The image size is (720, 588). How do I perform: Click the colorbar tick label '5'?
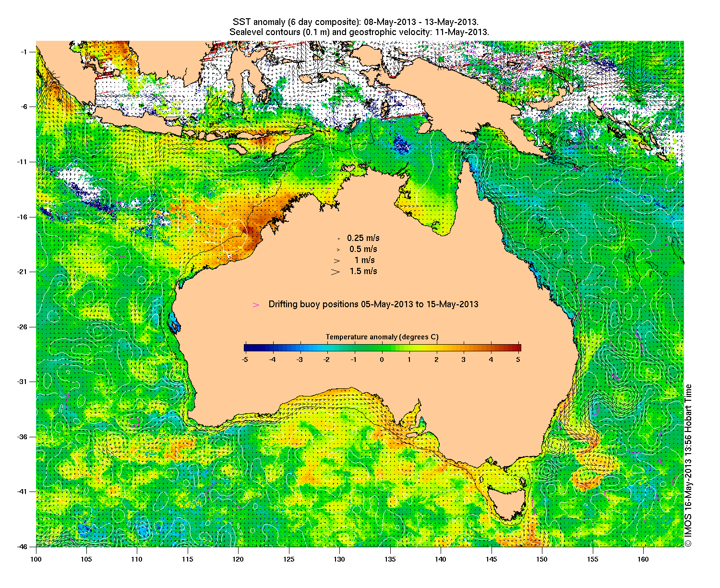(x=518, y=359)
